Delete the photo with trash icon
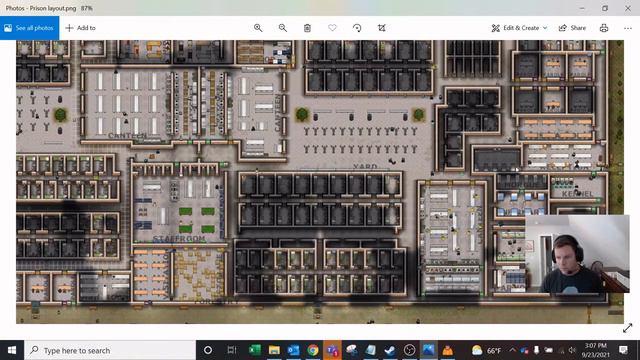Screen dimensions: 640x360 pyautogui.click(x=307, y=28)
